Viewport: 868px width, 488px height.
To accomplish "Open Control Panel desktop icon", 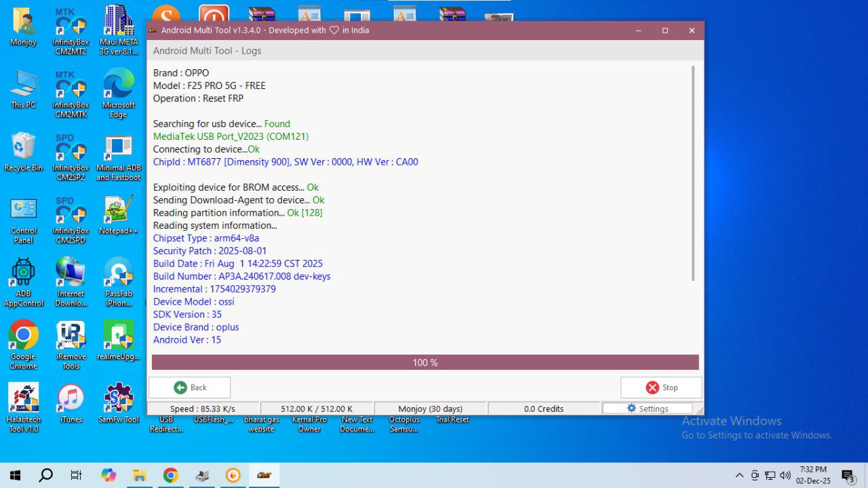I will coord(24,220).
